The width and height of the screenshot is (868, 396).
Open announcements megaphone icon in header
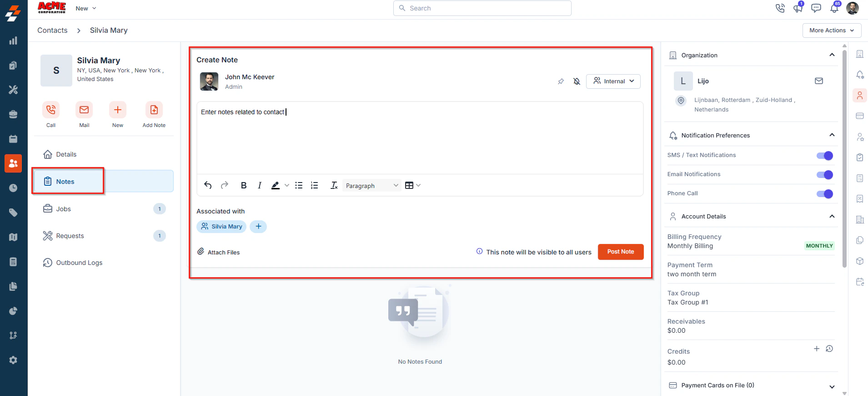click(x=798, y=8)
